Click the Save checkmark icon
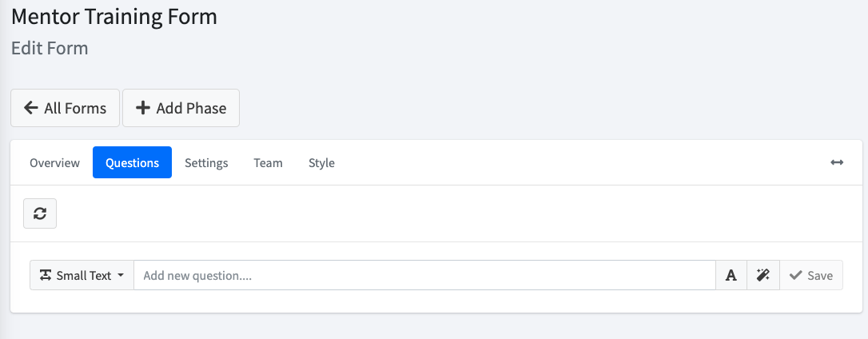The height and width of the screenshot is (339, 868). click(795, 275)
